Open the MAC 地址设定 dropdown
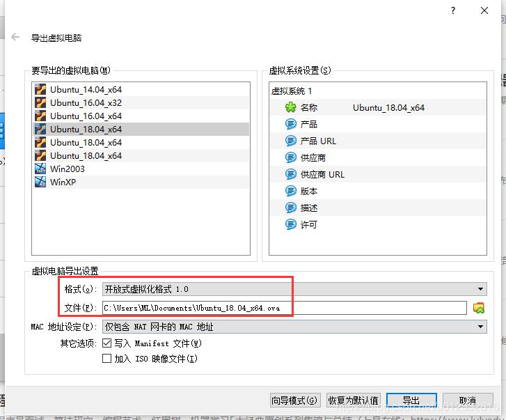The width and height of the screenshot is (506, 420). point(294,327)
